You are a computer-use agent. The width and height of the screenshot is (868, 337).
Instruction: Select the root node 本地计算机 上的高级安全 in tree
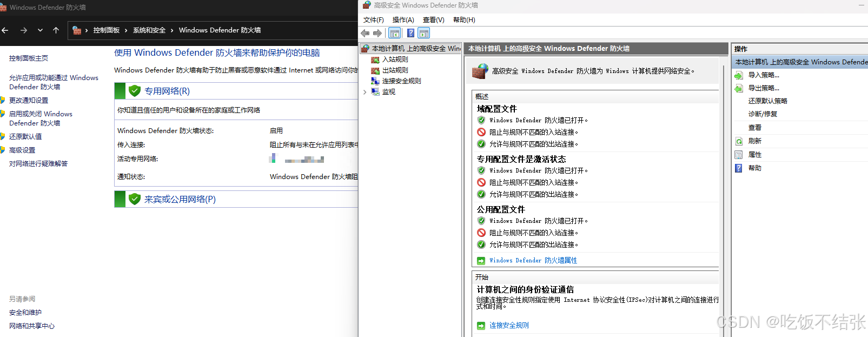(411, 49)
